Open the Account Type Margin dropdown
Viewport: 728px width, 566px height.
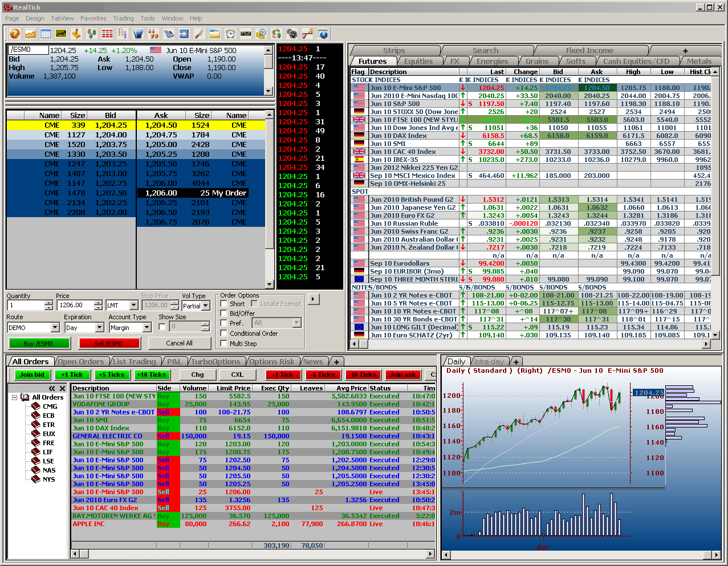click(147, 328)
